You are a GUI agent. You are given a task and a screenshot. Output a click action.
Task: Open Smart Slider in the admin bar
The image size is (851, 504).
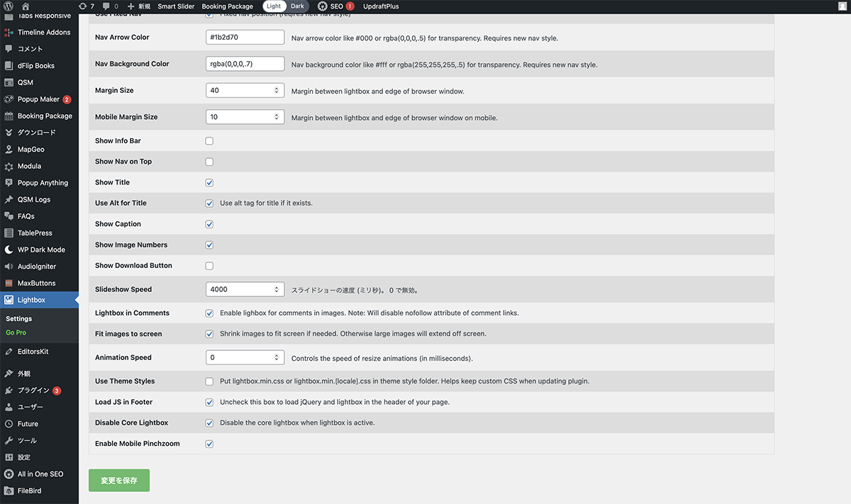[x=176, y=6]
